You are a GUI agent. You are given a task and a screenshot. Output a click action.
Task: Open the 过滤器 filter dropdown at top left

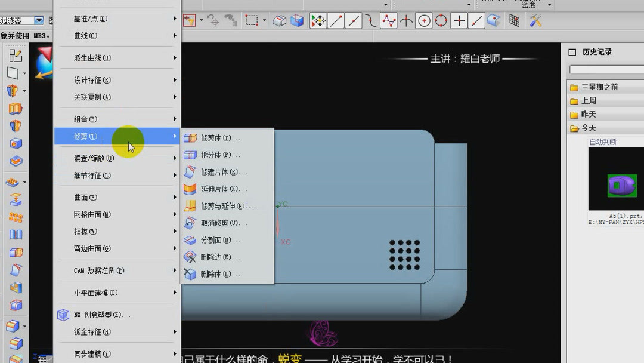pos(38,20)
